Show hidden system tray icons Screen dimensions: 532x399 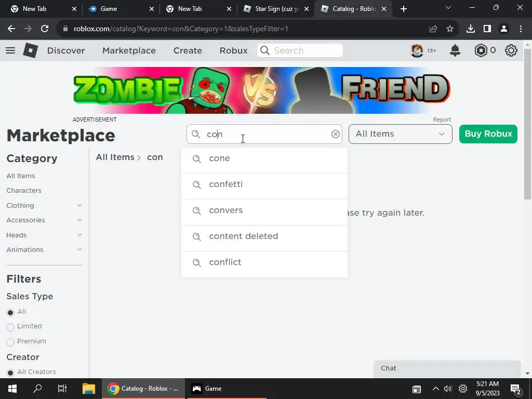pos(436,389)
